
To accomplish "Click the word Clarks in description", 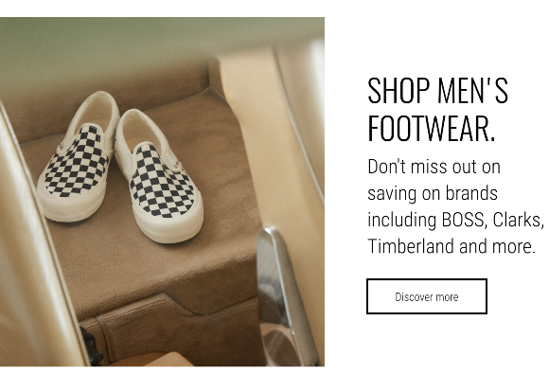I will tap(516, 220).
